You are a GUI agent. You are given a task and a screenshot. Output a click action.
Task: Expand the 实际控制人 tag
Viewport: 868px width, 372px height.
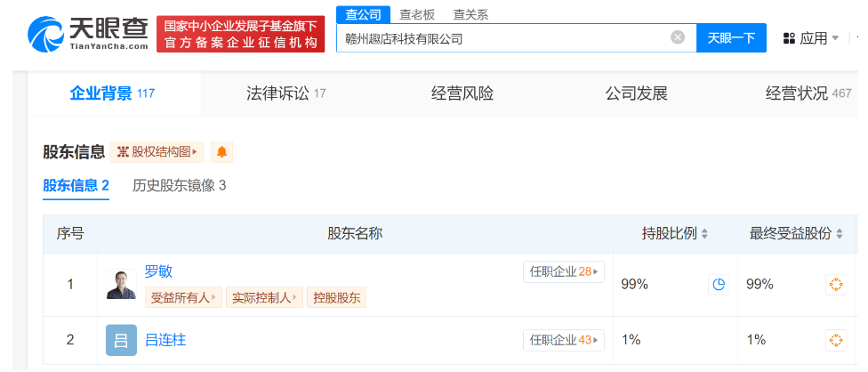coord(265,298)
